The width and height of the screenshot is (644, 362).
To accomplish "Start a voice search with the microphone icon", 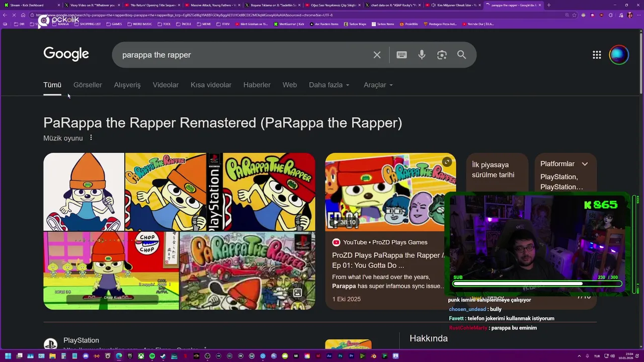I will coord(422,55).
